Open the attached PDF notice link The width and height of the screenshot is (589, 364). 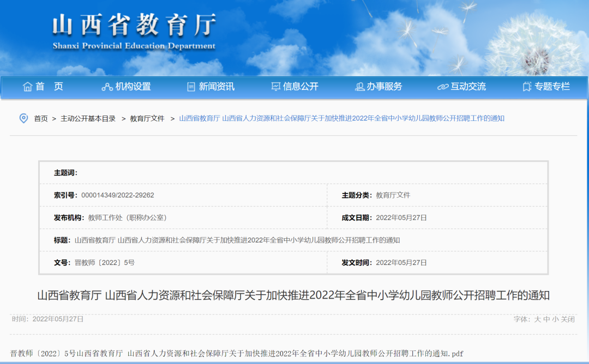[237, 354]
